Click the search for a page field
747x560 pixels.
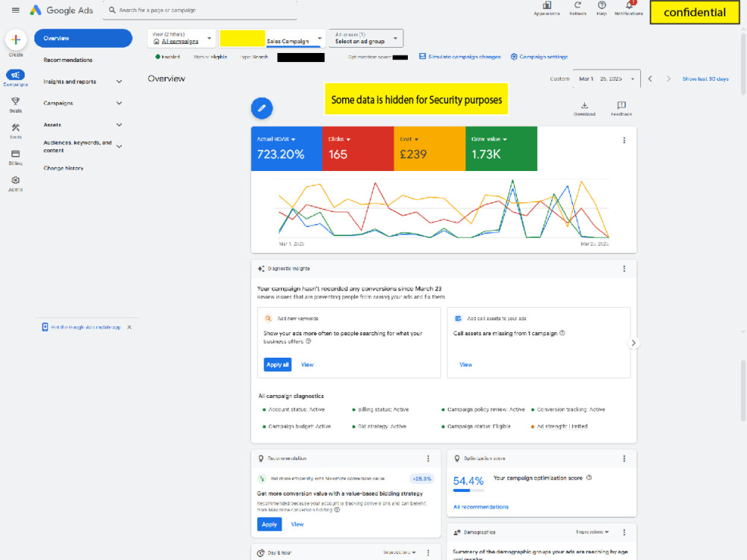pos(200,10)
